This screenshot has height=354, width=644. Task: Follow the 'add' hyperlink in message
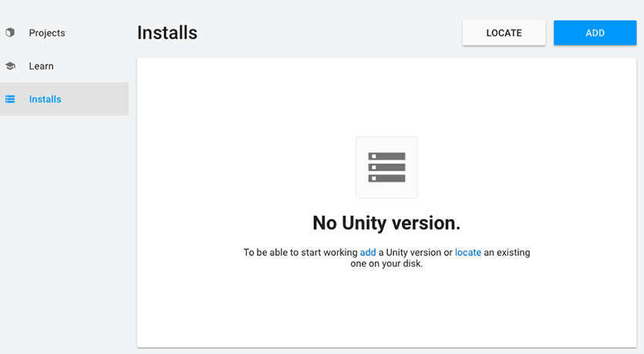pos(368,252)
